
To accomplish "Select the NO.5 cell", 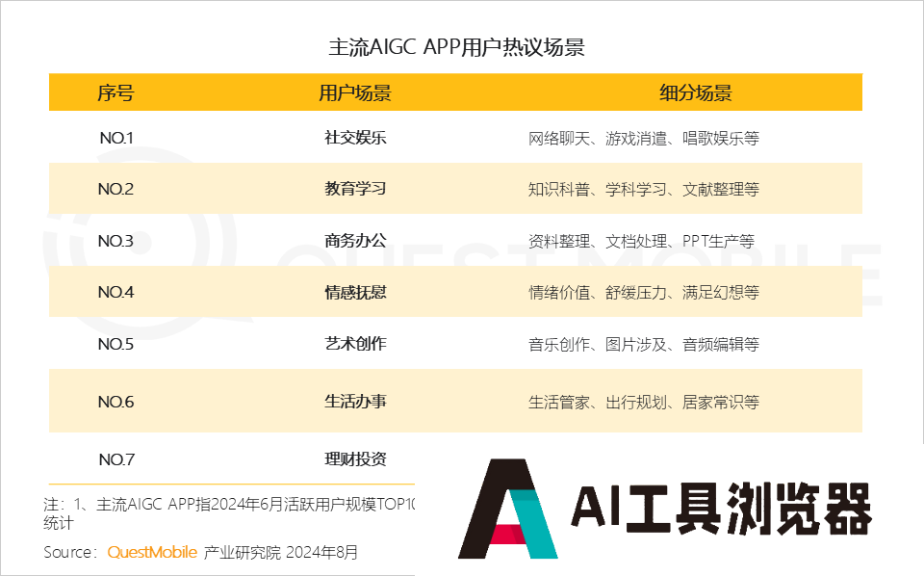I will pyautogui.click(x=115, y=344).
